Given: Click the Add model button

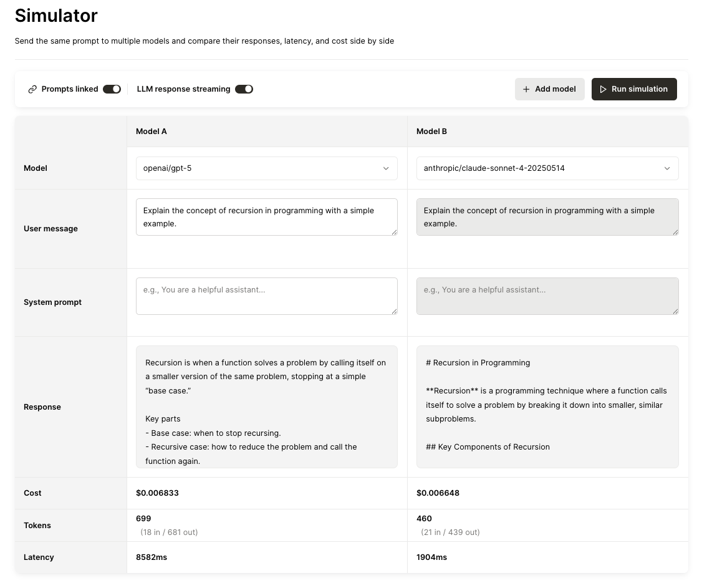Looking at the screenshot, I should tap(549, 89).
